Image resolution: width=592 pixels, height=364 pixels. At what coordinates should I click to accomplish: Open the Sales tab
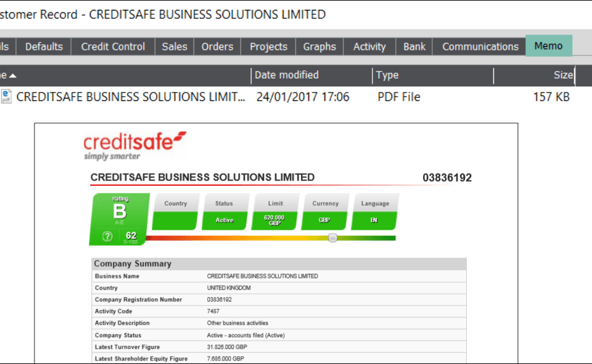click(175, 46)
